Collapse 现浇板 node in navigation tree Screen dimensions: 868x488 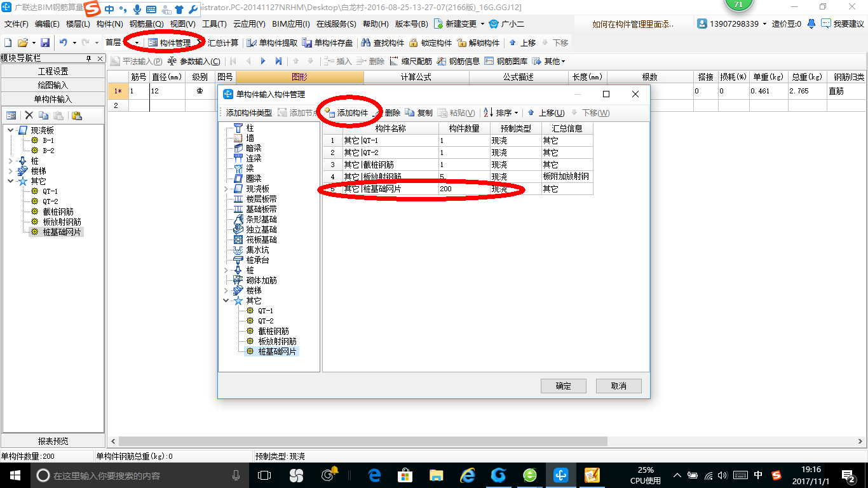(x=11, y=130)
